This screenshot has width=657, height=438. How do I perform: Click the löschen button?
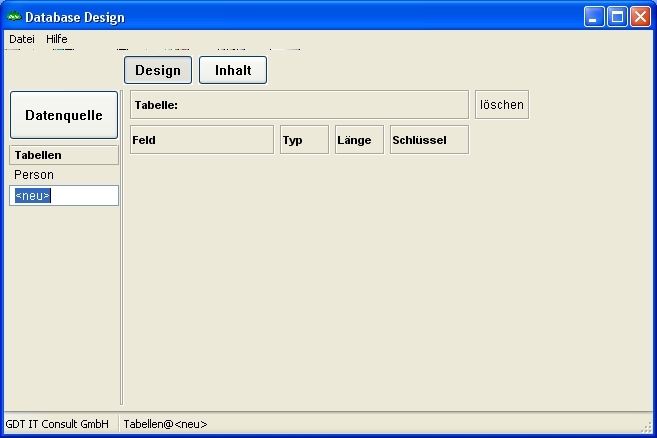[501, 105]
